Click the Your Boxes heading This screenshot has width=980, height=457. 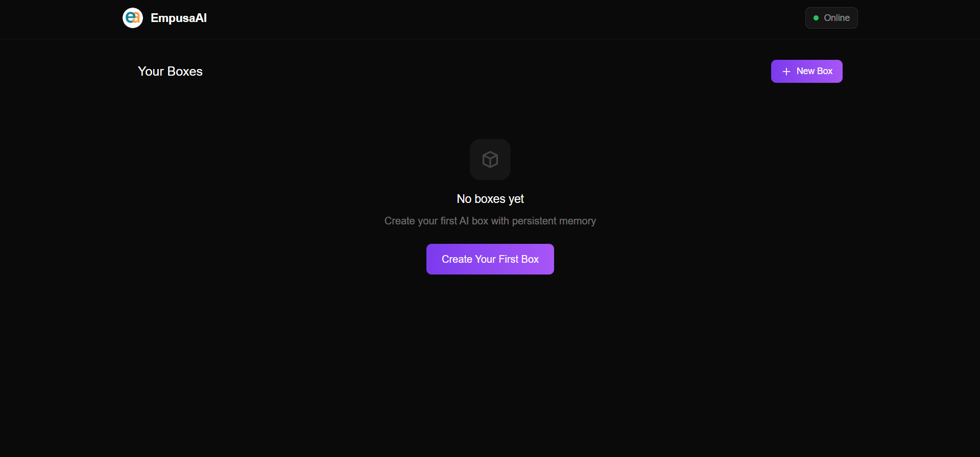tap(170, 72)
